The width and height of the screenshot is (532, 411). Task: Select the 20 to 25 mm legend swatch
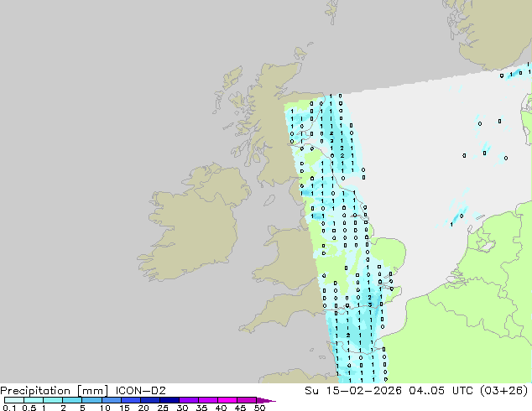(x=149, y=400)
